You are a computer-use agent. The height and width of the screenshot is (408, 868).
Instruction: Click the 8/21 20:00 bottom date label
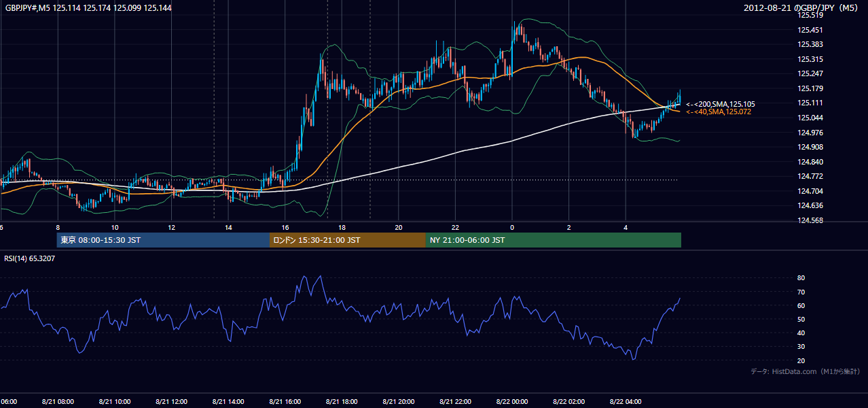(399, 401)
